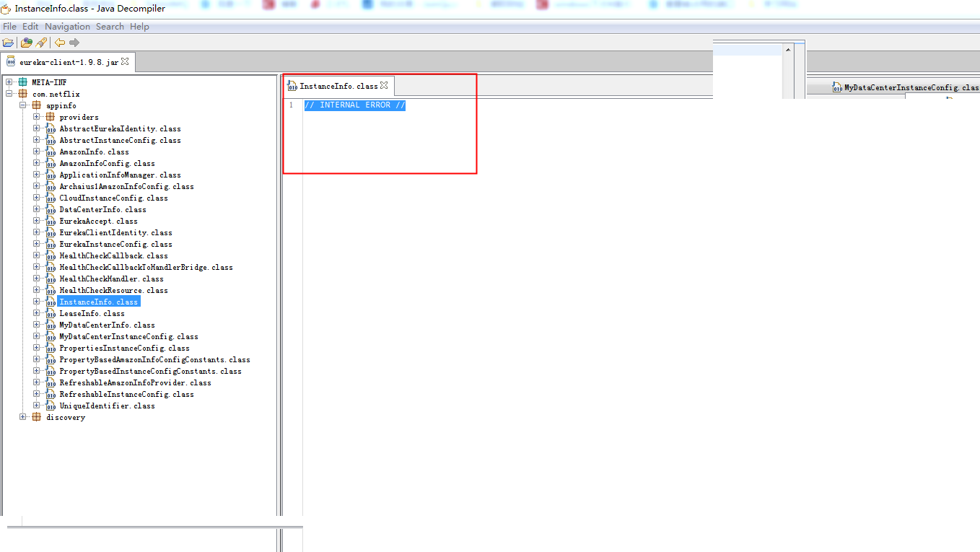Select the InstanceInfo.class editor tab
The height and width of the screenshot is (552, 980).
point(338,86)
